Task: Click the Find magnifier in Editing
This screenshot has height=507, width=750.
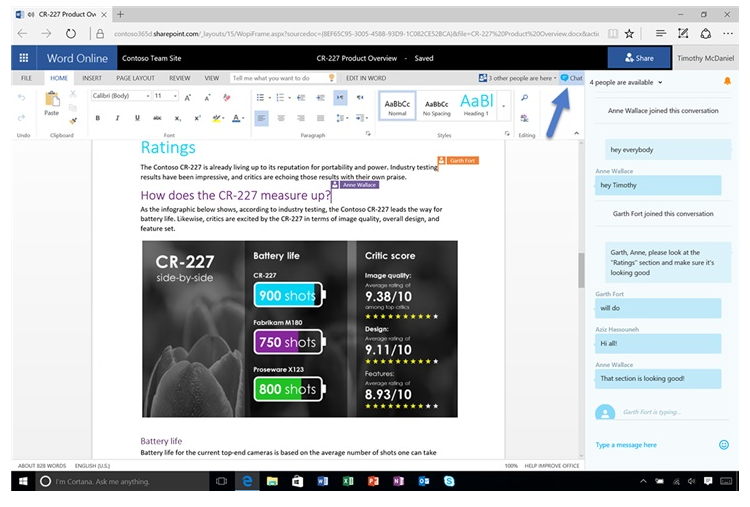Action: pos(525,98)
